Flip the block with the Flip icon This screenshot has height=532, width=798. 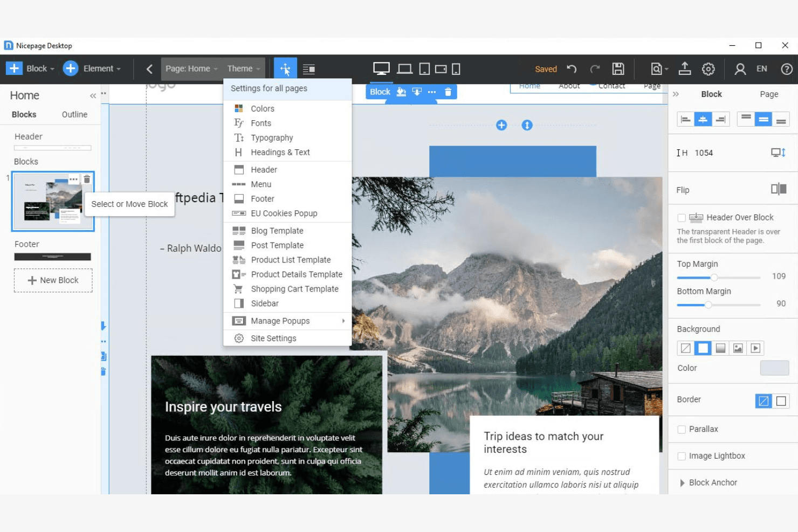point(779,189)
